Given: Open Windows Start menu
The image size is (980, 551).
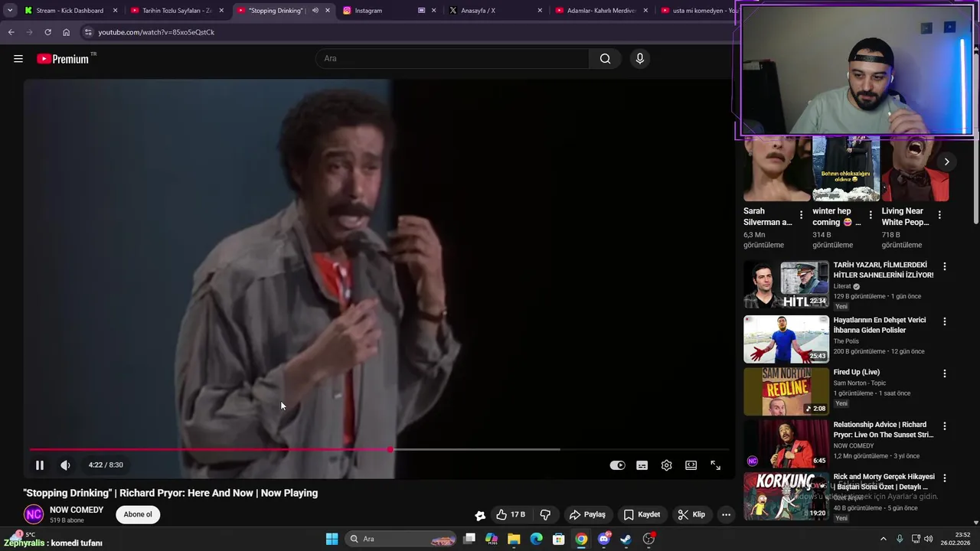Looking at the screenshot, I should click(332, 539).
